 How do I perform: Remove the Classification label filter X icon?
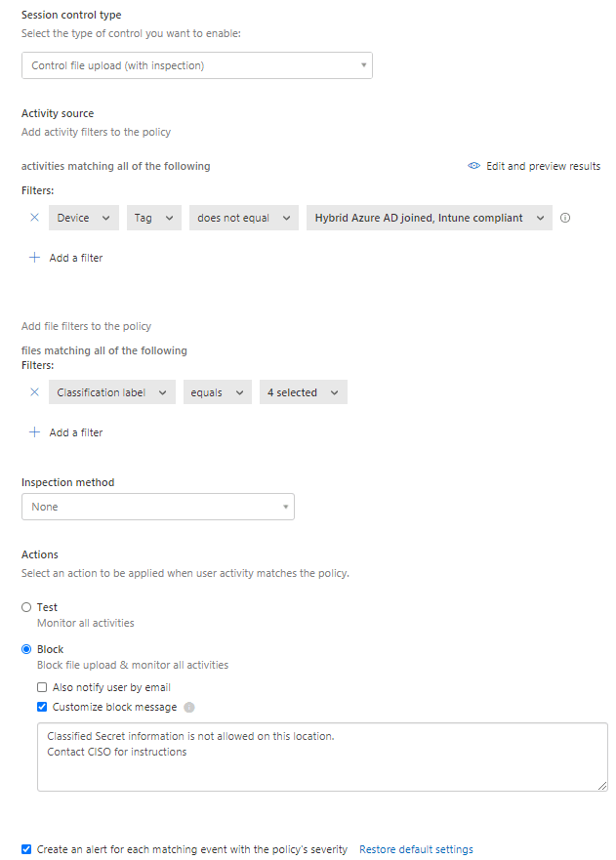(34, 392)
